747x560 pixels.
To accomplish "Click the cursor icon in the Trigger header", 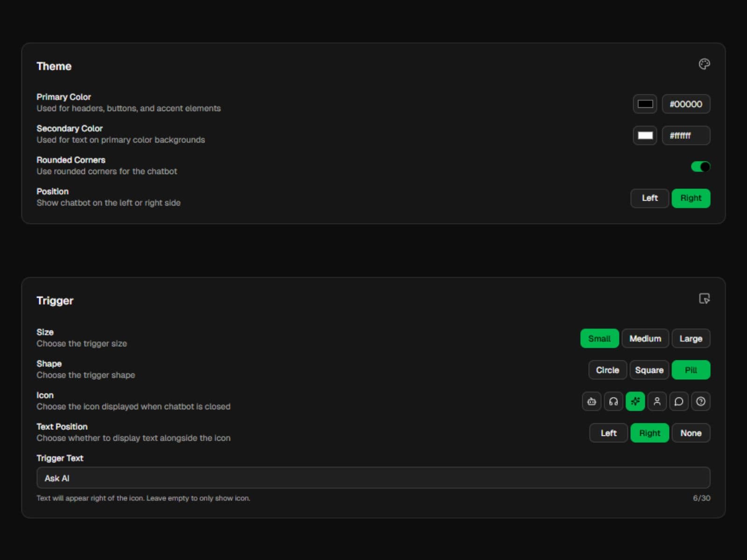I will point(705,299).
